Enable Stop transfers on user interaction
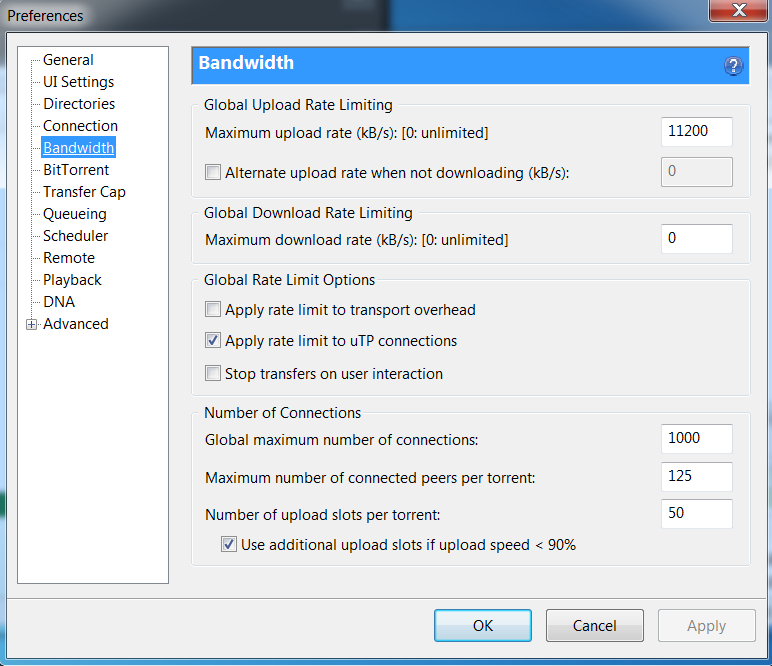772x666 pixels. 213,374
